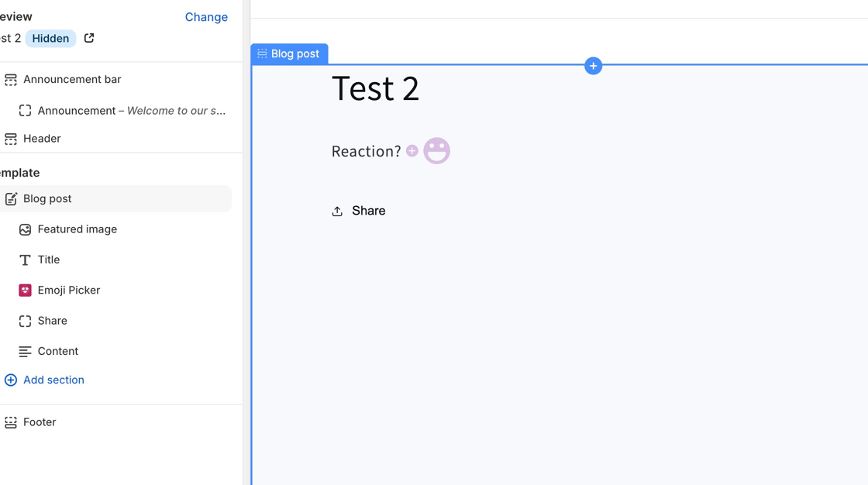Click the Test 2 heading in preview
This screenshot has height=485, width=868.
(x=375, y=88)
